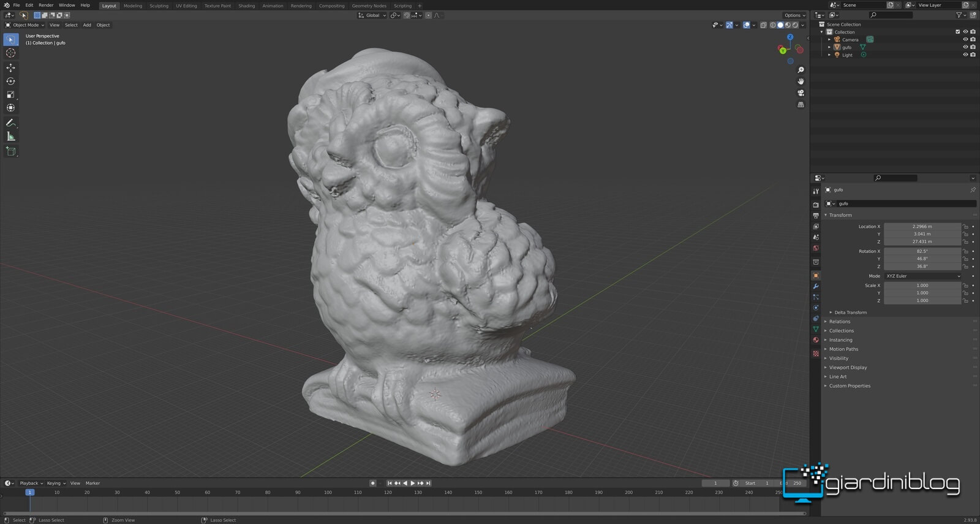
Task: Toggle camera view in viewport
Action: coord(801,93)
